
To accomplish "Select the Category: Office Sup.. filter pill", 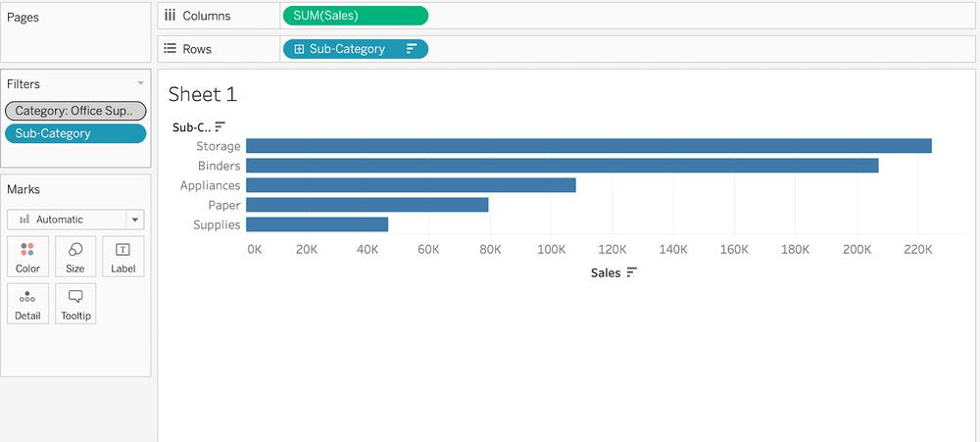I will (x=75, y=111).
